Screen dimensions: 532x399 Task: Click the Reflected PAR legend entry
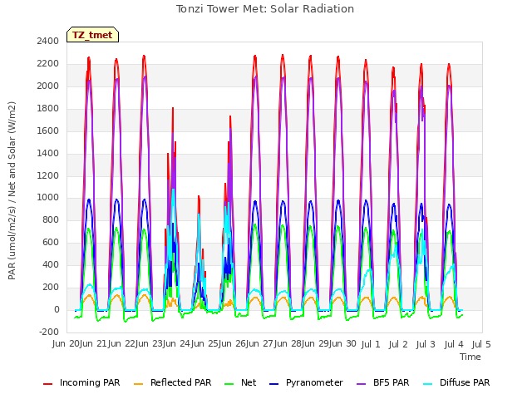[x=173, y=382]
